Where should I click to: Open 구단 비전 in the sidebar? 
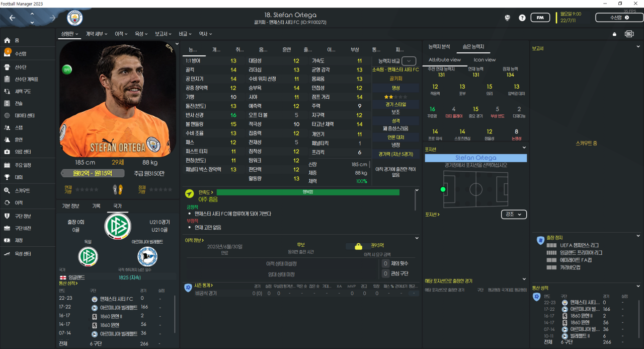(23, 228)
